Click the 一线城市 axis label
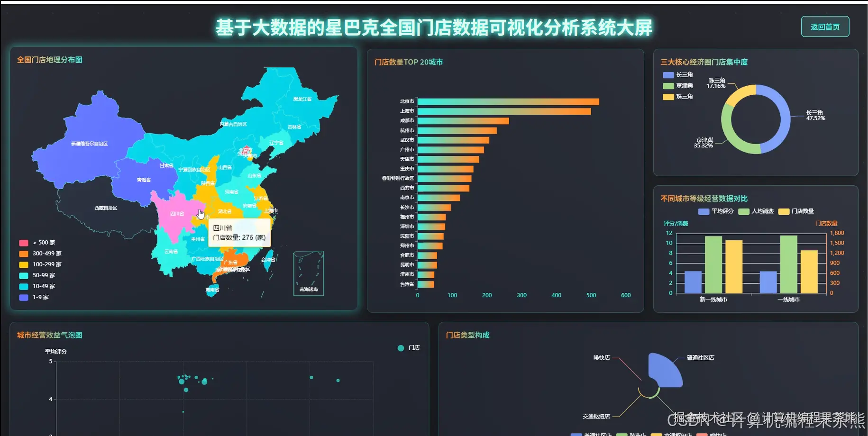 click(788, 300)
